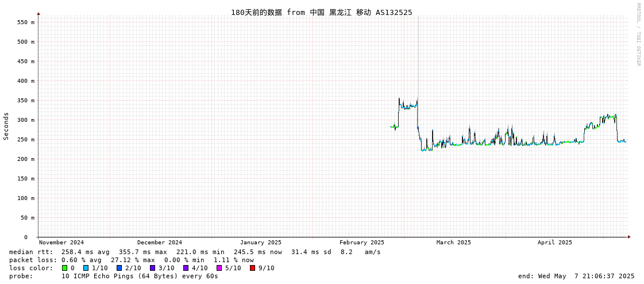Click the green 0 loss color swatch
The width and height of the screenshot is (644, 284).
(x=64, y=268)
